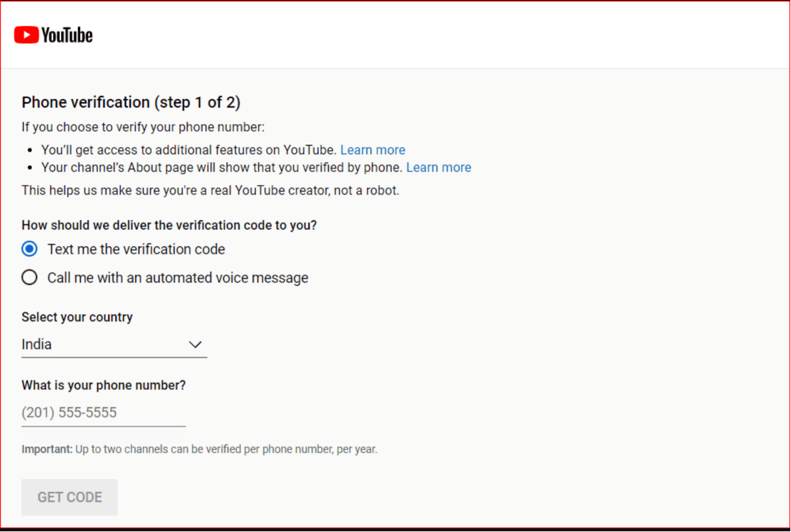Click the YouTube logo

(54, 34)
